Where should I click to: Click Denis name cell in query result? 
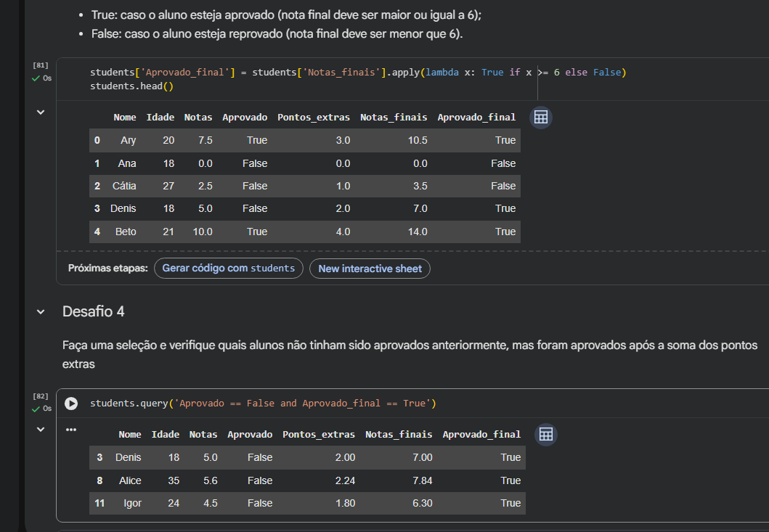pyautogui.click(x=128, y=457)
